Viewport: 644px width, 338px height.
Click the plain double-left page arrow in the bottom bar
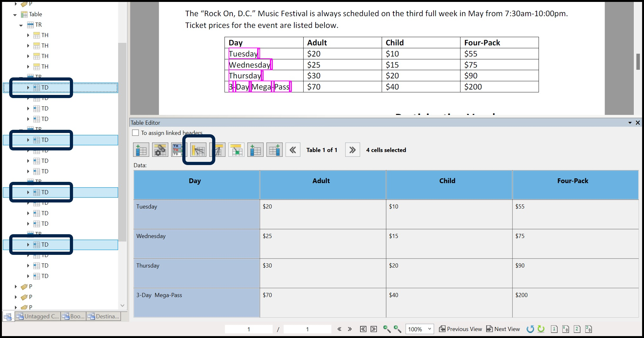pyautogui.click(x=339, y=329)
